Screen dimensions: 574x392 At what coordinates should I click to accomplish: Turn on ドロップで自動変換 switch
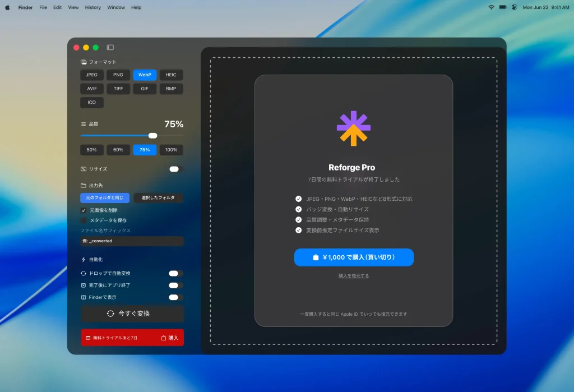tap(176, 274)
